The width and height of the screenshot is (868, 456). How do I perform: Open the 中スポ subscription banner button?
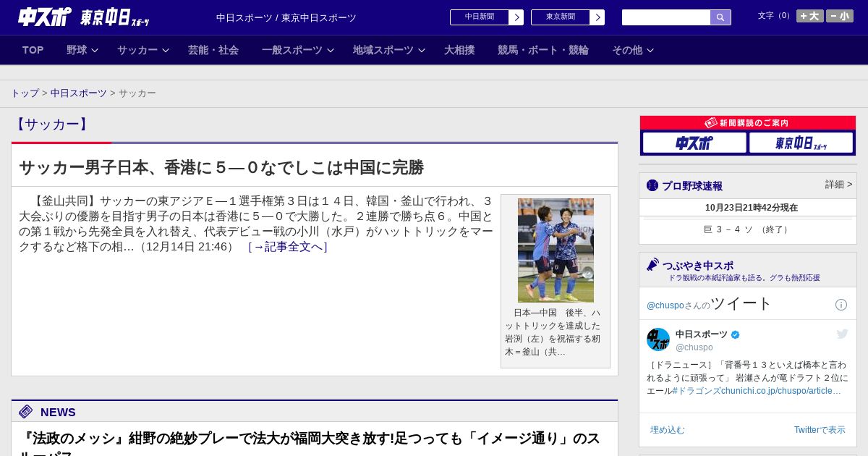[694, 143]
